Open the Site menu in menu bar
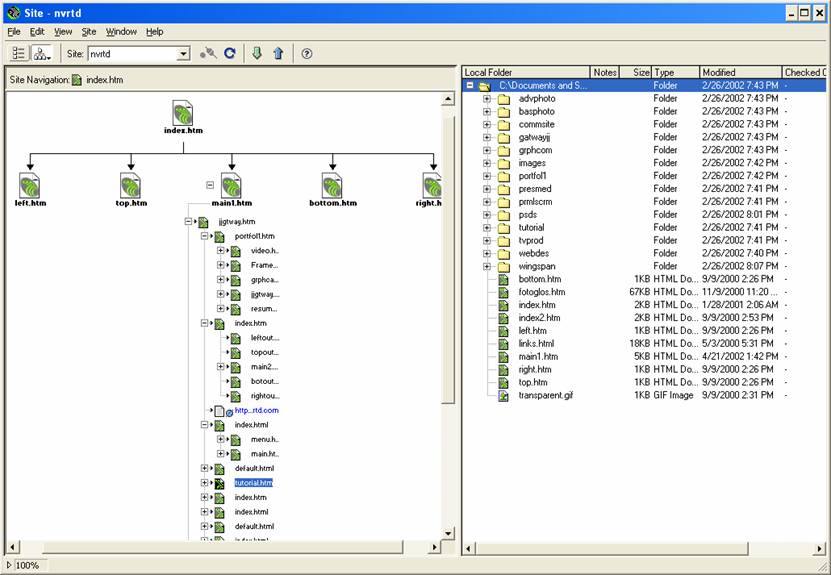This screenshot has width=831, height=575. click(89, 32)
